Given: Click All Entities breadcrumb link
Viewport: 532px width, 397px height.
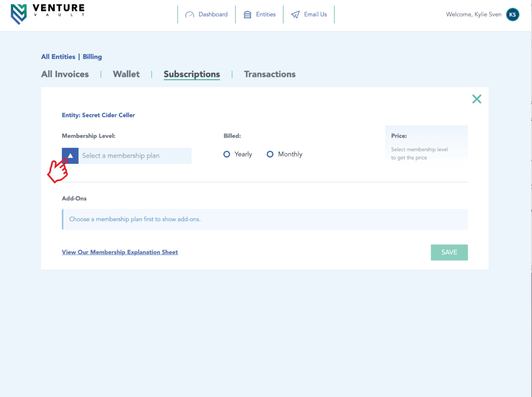Looking at the screenshot, I should pos(58,57).
